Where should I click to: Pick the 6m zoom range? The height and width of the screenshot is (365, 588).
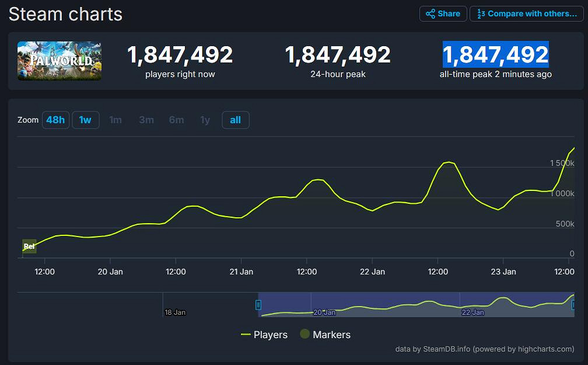click(x=176, y=120)
